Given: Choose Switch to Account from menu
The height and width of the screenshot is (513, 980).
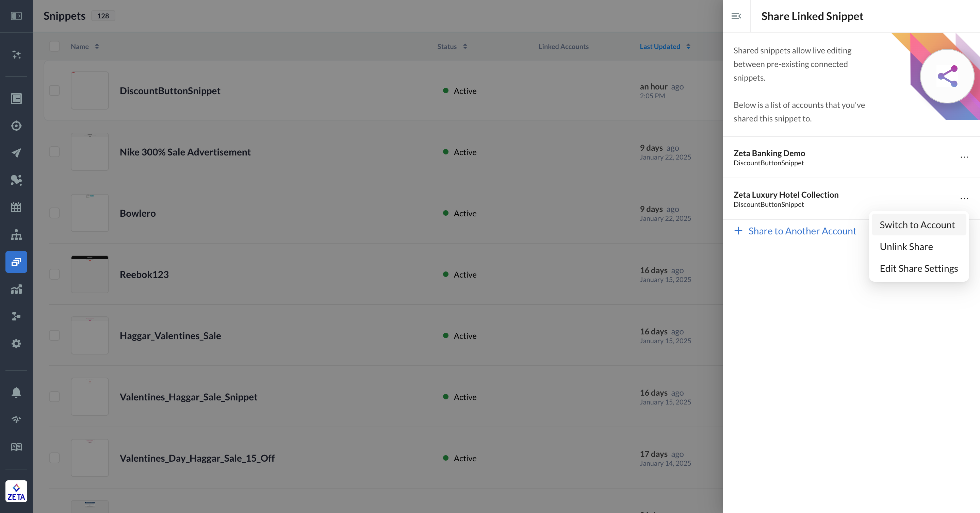Looking at the screenshot, I should [919, 225].
